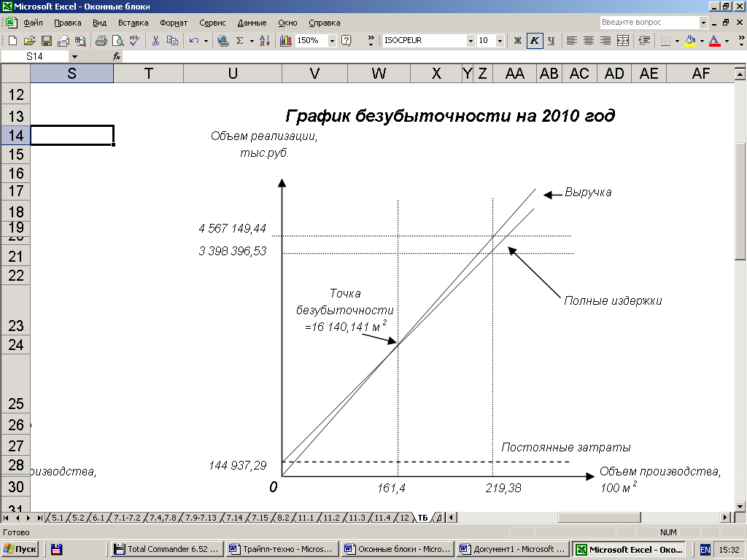The width and height of the screenshot is (747, 560).
Task: Merge and center cells icon
Action: coord(623,41)
